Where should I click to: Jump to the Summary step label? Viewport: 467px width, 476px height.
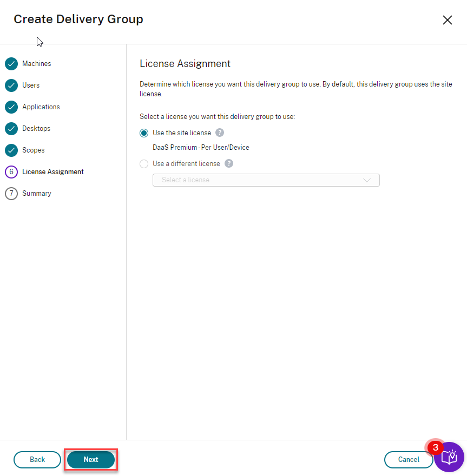click(37, 194)
